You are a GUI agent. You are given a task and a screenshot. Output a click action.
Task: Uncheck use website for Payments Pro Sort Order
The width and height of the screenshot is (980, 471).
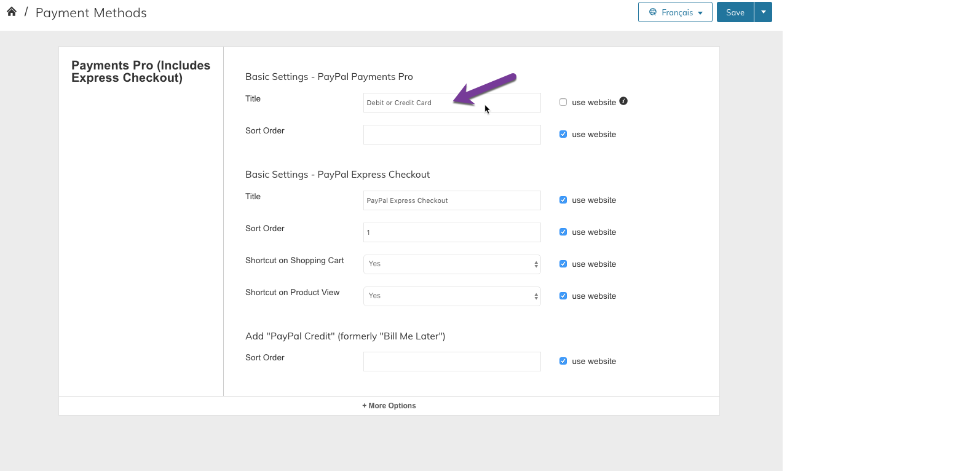tap(563, 134)
